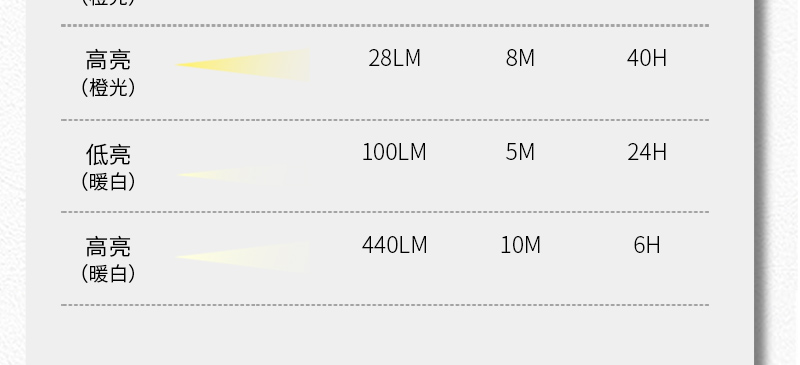Select the 100LM brightness value
The image size is (800, 365).
(x=394, y=152)
